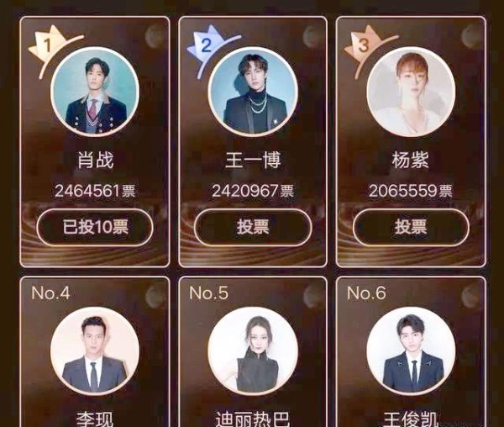This screenshot has height=427, width=504.
Task: Open 王俊凯's round profile photo
Action: (411, 351)
